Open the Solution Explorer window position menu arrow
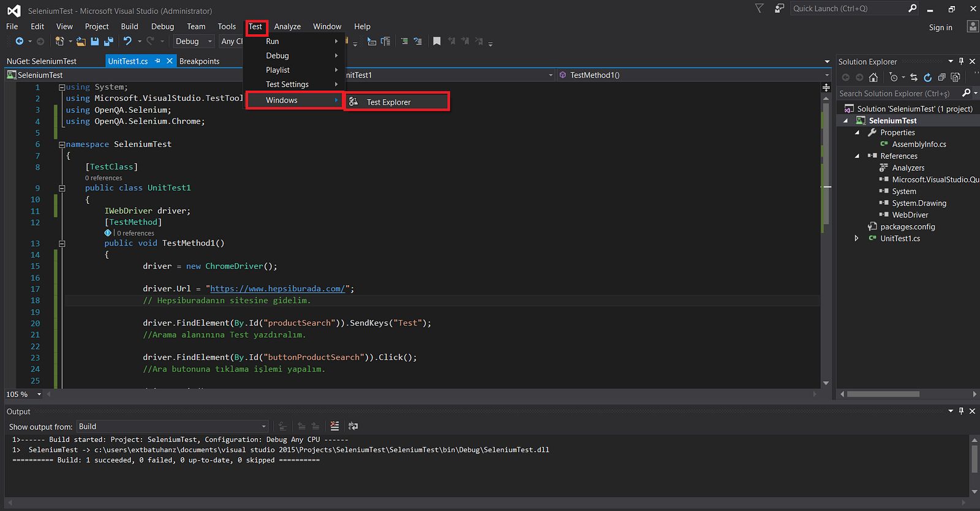 point(951,61)
